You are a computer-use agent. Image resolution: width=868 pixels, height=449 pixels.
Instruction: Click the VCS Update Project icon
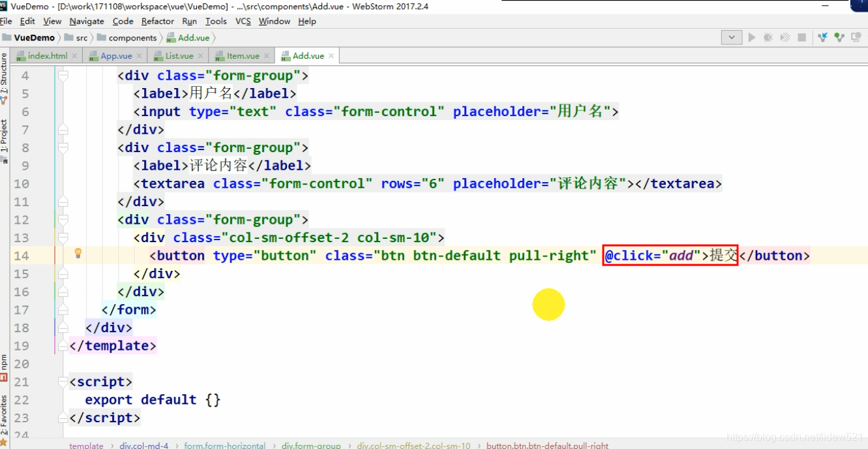(x=822, y=38)
